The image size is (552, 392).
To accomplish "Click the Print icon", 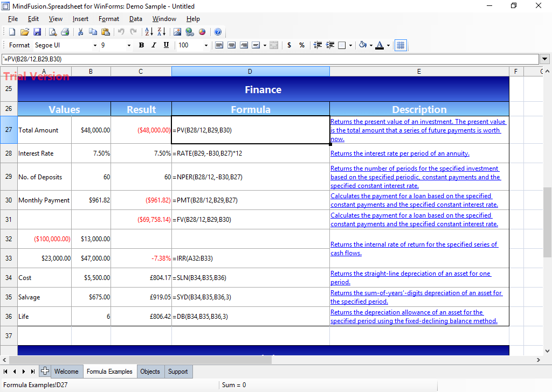I will 65,32.
